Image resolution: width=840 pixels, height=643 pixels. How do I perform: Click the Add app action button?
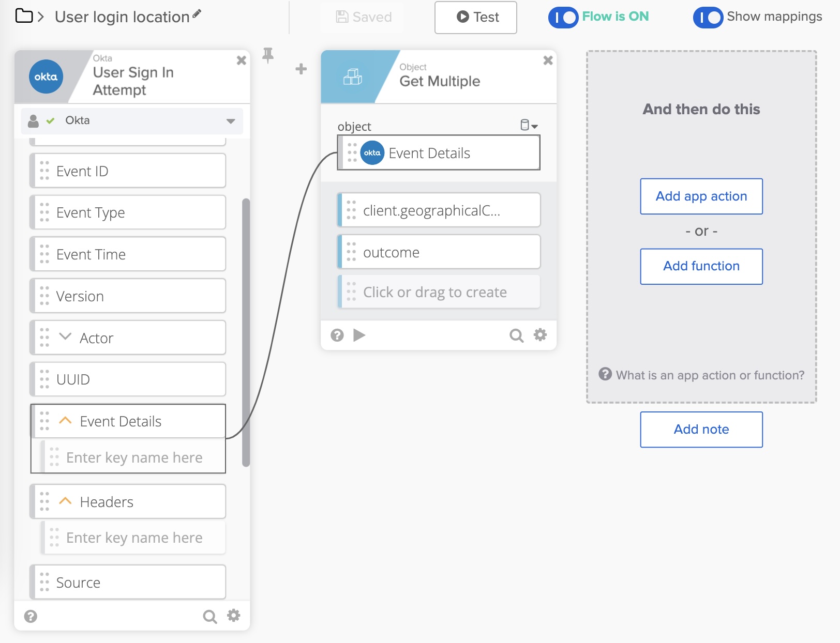(701, 196)
